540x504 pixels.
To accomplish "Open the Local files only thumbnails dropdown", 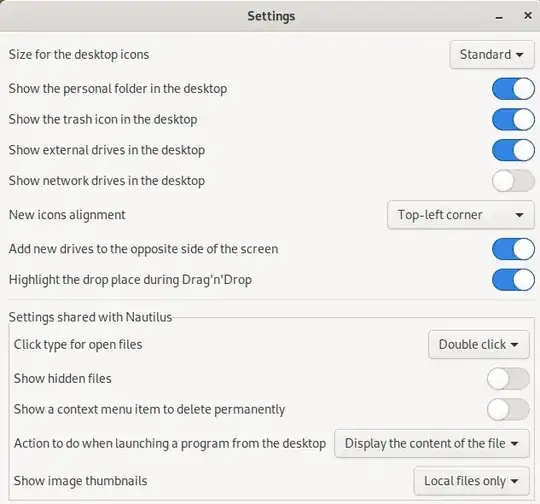I will [x=471, y=481].
